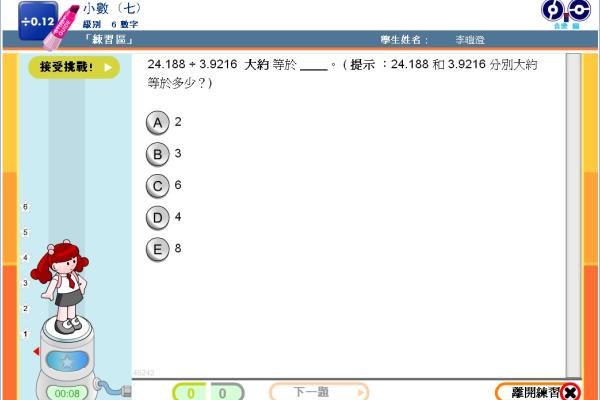The height and width of the screenshot is (400, 600).
Task: Choose answer C with value 6
Action: pos(156,186)
